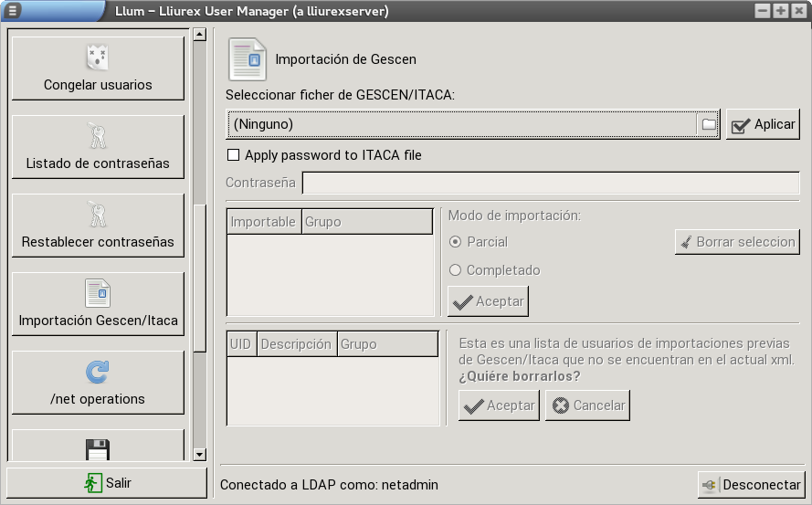The image size is (812, 505).
Task: Sort by the Importable column header
Action: click(x=263, y=222)
